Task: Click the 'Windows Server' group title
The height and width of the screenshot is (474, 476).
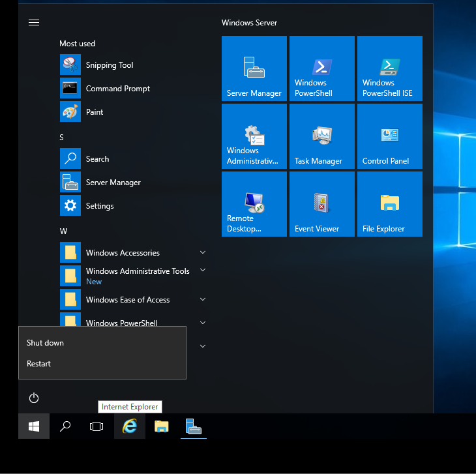Action: 249,23
